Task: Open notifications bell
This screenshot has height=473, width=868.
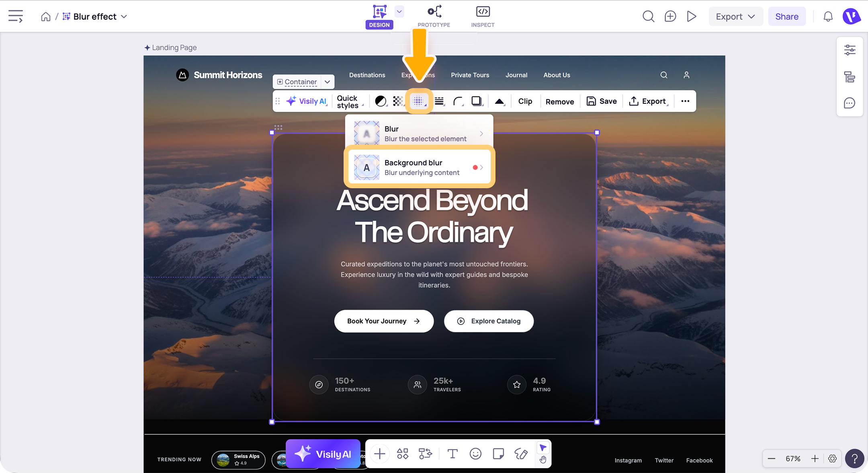Action: 828,16
